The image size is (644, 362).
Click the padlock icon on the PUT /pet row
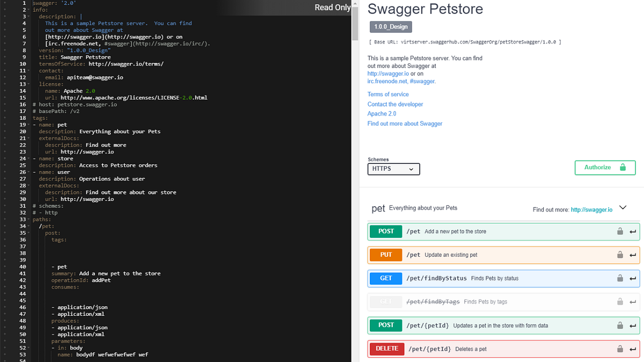click(620, 255)
